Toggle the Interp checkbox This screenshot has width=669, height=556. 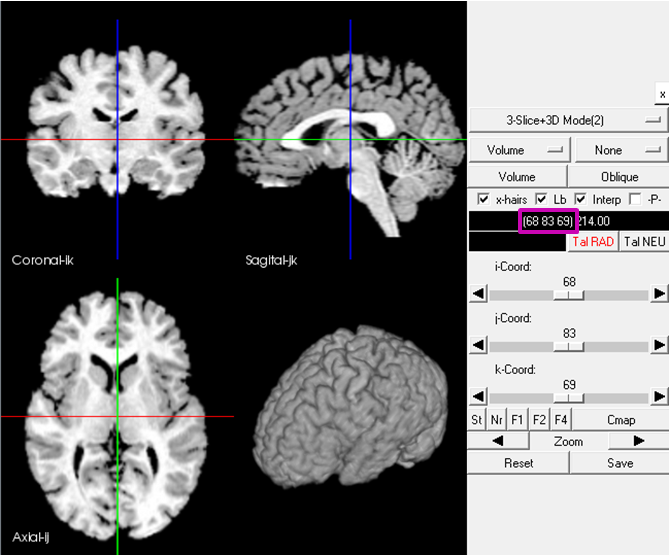[x=580, y=199]
